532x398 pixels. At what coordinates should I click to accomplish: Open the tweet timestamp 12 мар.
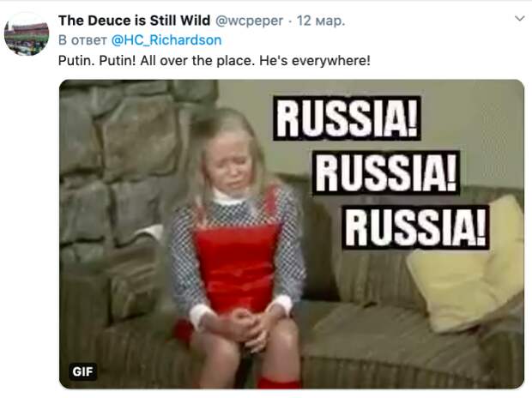(x=321, y=21)
